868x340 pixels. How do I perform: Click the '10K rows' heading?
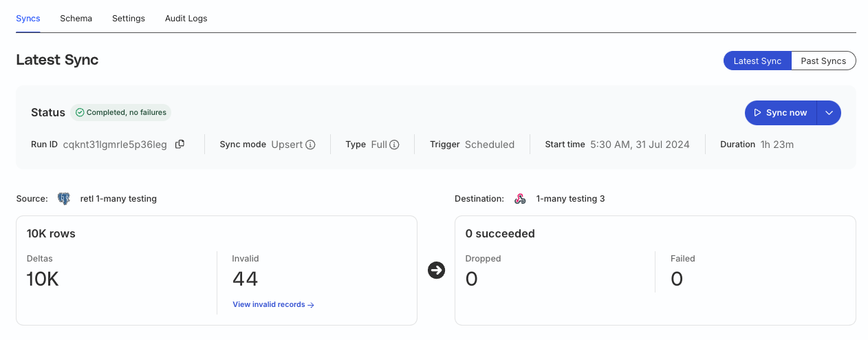point(51,233)
